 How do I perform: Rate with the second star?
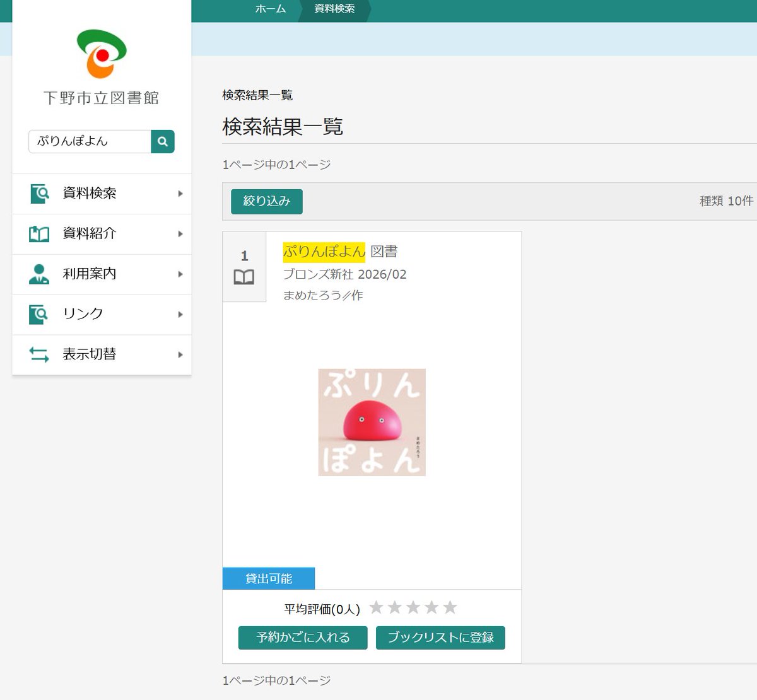[395, 607]
